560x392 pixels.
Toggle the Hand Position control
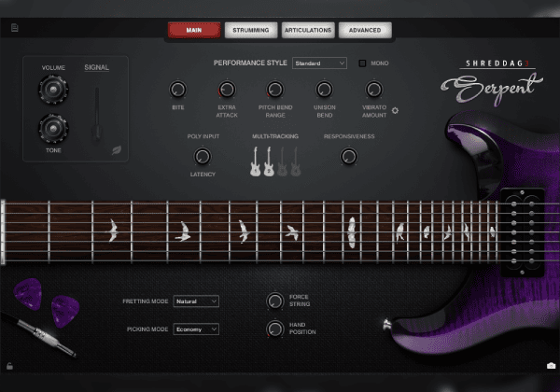274,329
